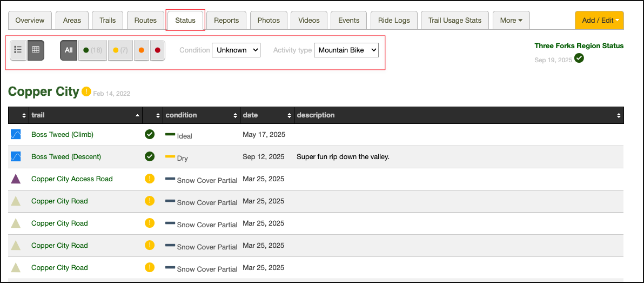Filter trails by red status dot
The image size is (644, 283).
pyautogui.click(x=157, y=50)
